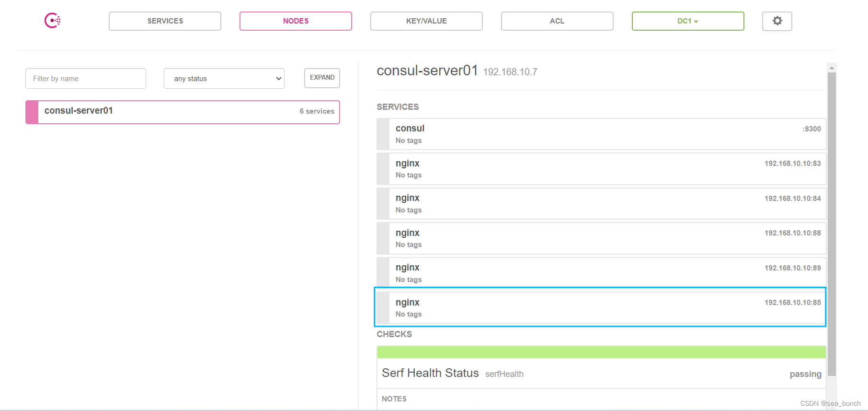This screenshot has height=411, width=868.
Task: Open nginx service at 192.168.10.10:89
Action: coord(601,273)
